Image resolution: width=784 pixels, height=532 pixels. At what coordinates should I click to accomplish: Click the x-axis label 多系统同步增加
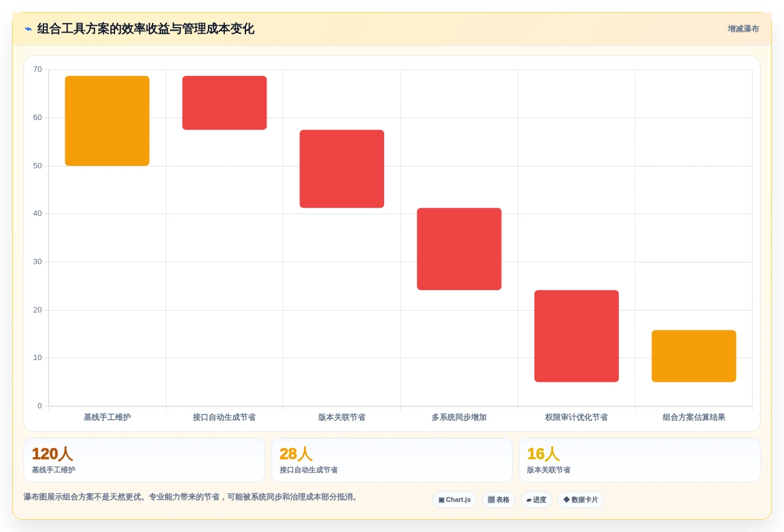tap(459, 417)
